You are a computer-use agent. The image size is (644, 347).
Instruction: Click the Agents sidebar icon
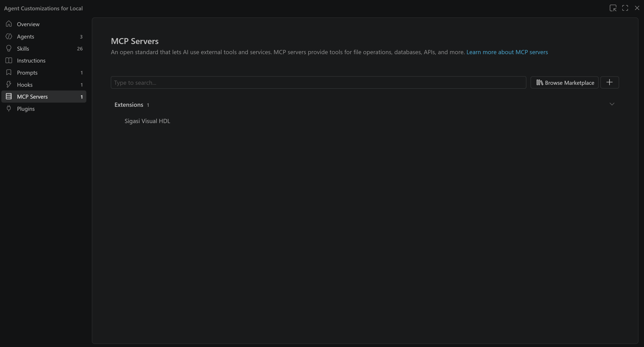tap(9, 36)
